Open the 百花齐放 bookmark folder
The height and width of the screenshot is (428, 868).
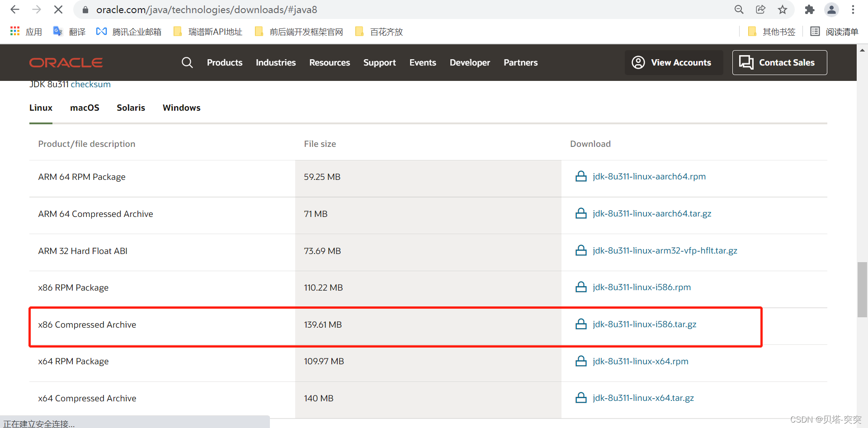[x=379, y=32]
